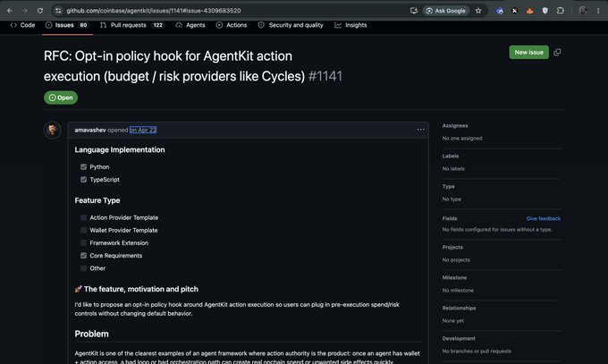Click the Projects sidebar heading
The width and height of the screenshot is (608, 364).
click(452, 247)
